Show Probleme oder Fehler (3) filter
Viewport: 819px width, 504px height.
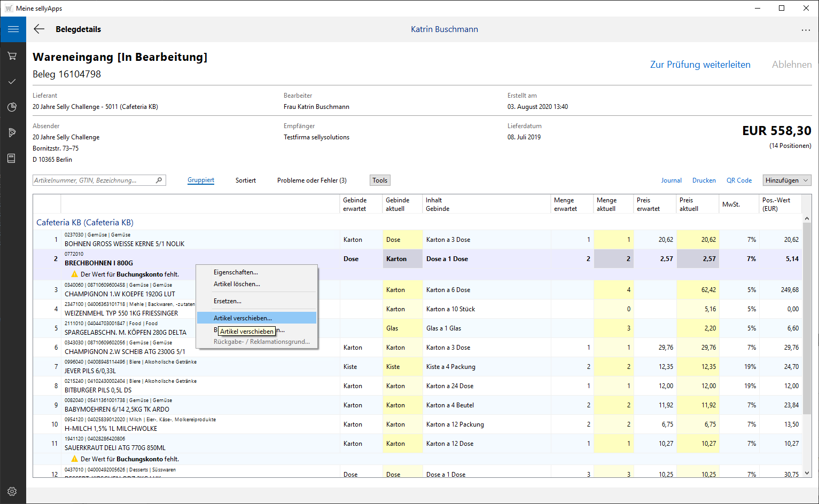pos(311,180)
